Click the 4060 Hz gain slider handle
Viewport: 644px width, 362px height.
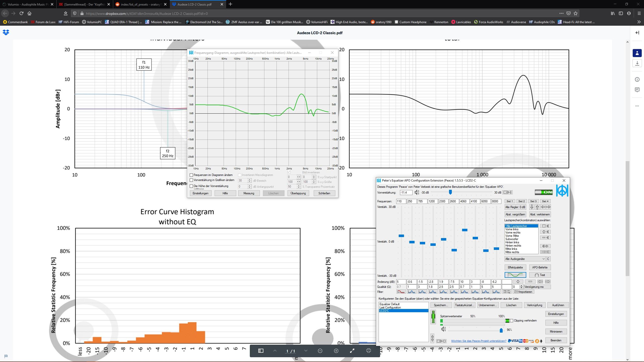coord(465,230)
